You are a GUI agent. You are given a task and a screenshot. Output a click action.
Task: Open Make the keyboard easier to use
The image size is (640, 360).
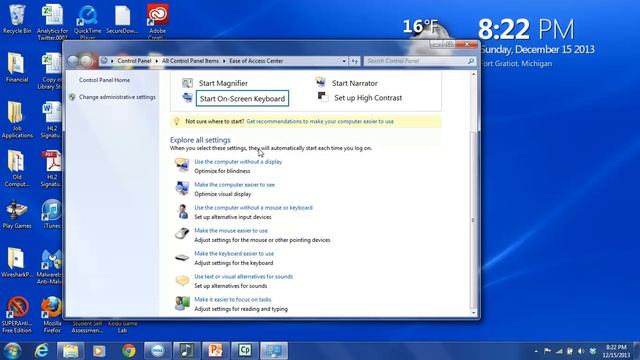click(234, 253)
